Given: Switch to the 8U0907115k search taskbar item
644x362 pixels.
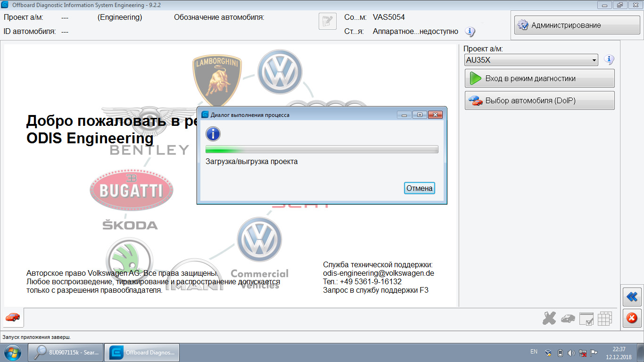Looking at the screenshot, I should pos(66,352).
